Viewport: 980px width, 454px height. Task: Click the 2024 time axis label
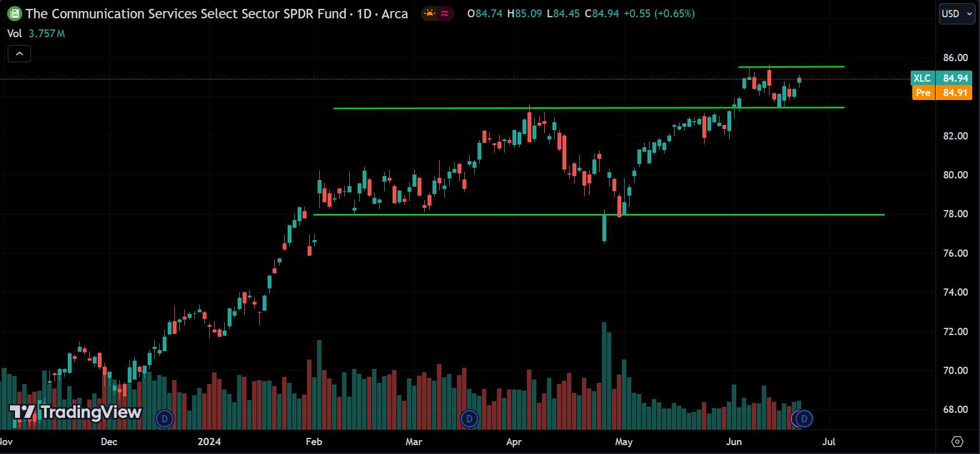tap(209, 442)
